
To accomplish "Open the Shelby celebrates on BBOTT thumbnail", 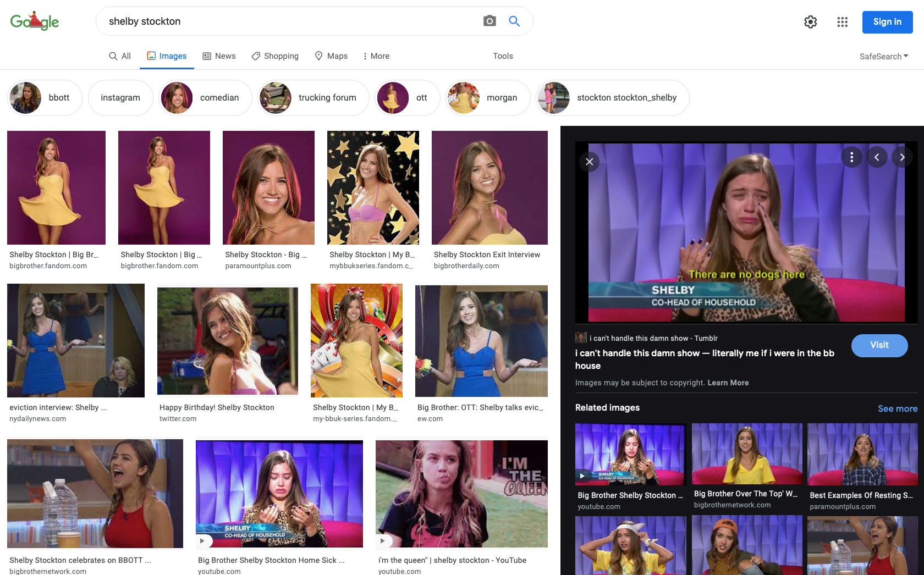I will 95,493.
